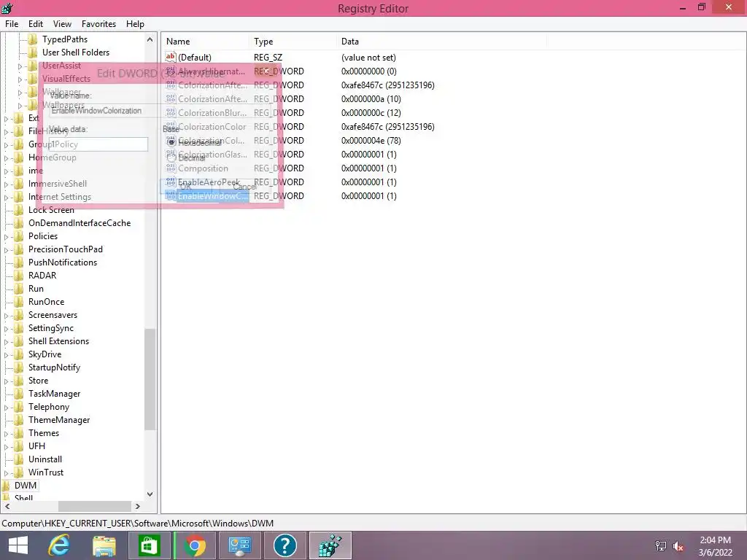Image resolution: width=747 pixels, height=560 pixels.
Task: Expand the WinTrust key
Action: tap(6, 472)
